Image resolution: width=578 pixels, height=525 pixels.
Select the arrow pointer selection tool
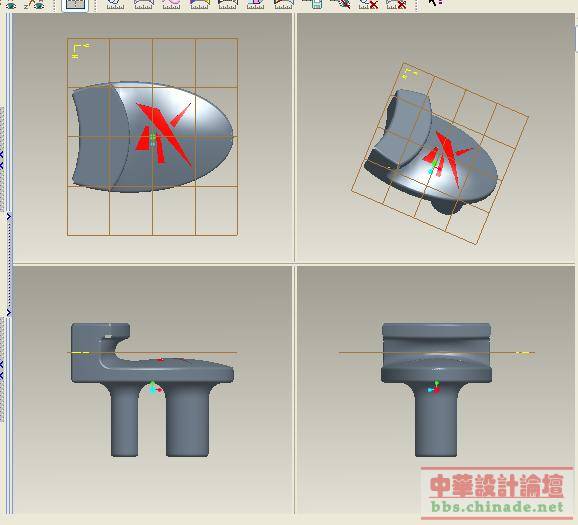click(x=435, y=3)
